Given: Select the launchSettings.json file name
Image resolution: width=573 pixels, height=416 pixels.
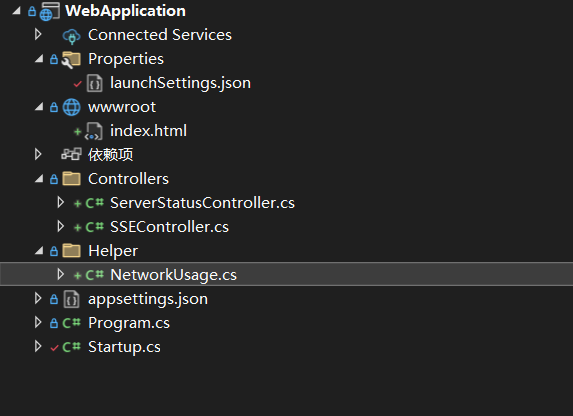Looking at the screenshot, I should (181, 83).
